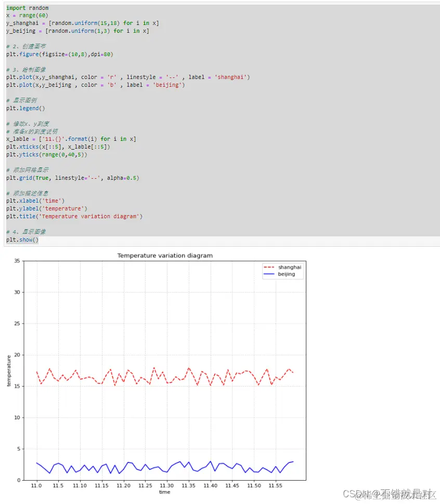Click the '# 4、显示图像' comment
The height and width of the screenshot is (504, 440).
point(26,232)
